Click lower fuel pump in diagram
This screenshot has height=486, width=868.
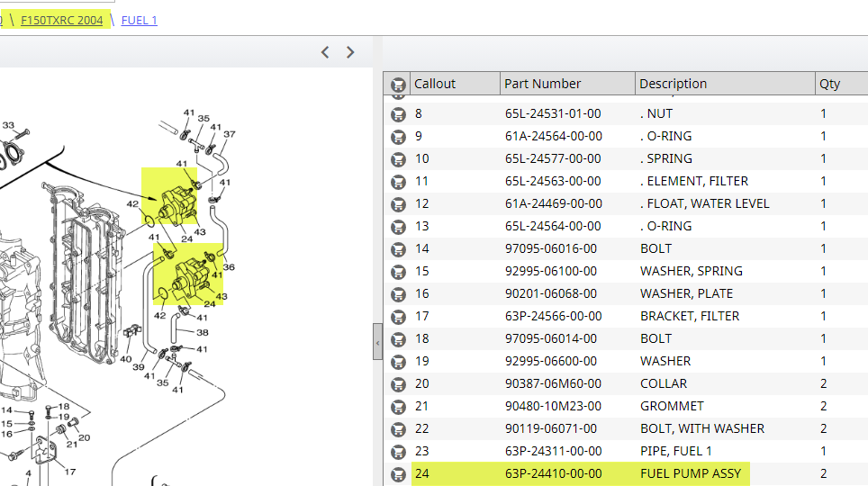click(190, 278)
